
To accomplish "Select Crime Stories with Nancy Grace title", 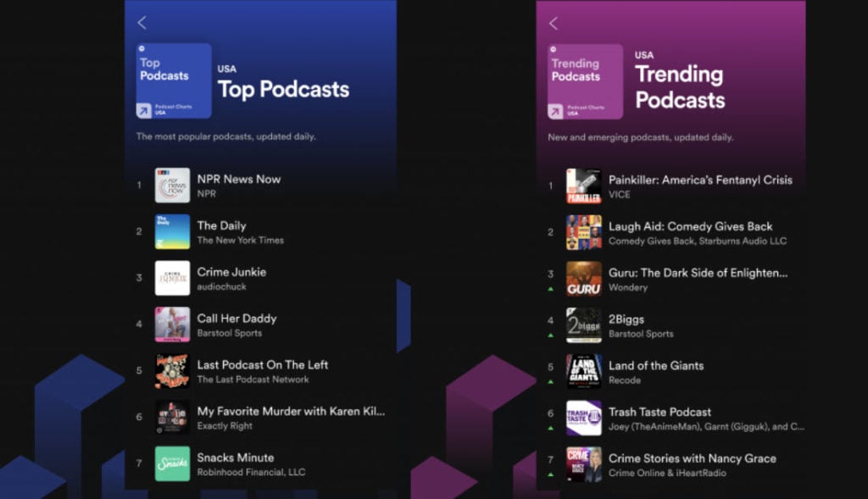I will pyautogui.click(x=693, y=458).
